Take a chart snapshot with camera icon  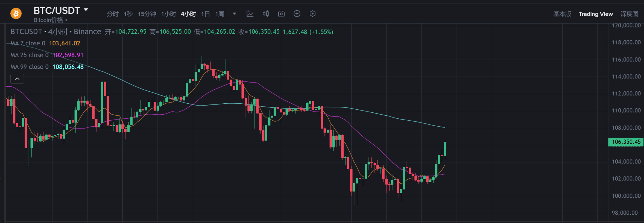pos(281,14)
